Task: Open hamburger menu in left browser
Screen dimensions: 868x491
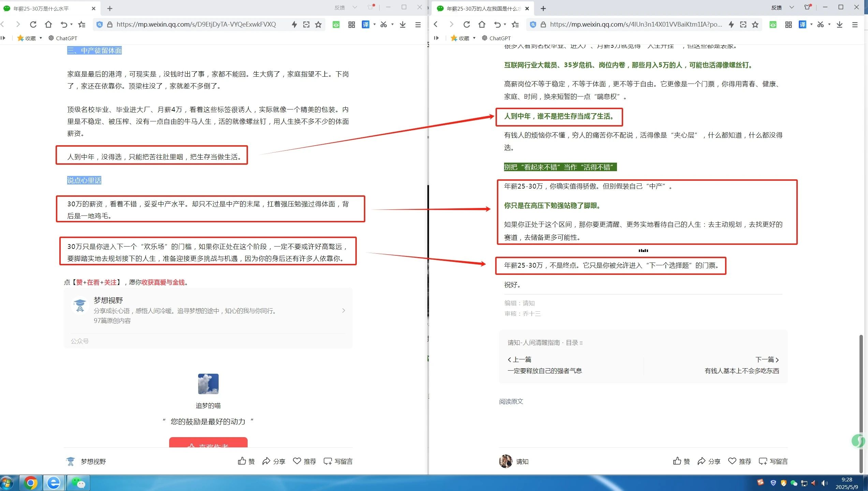Action: 418,25
